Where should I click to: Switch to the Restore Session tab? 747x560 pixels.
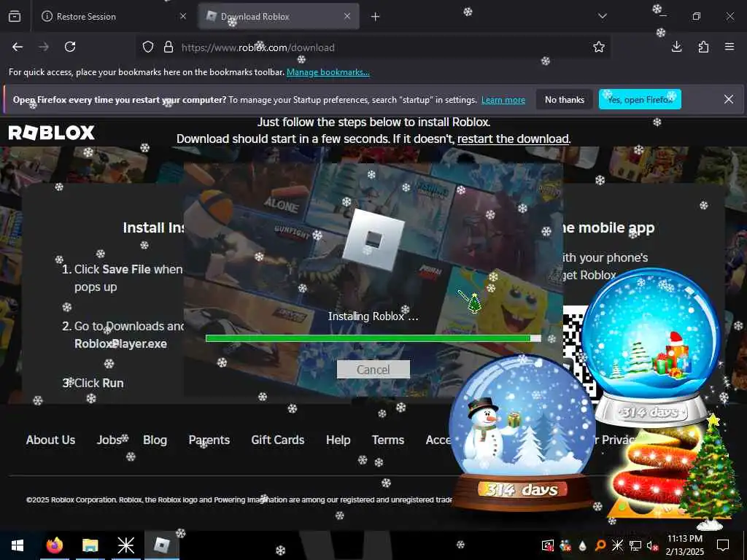(x=112, y=16)
